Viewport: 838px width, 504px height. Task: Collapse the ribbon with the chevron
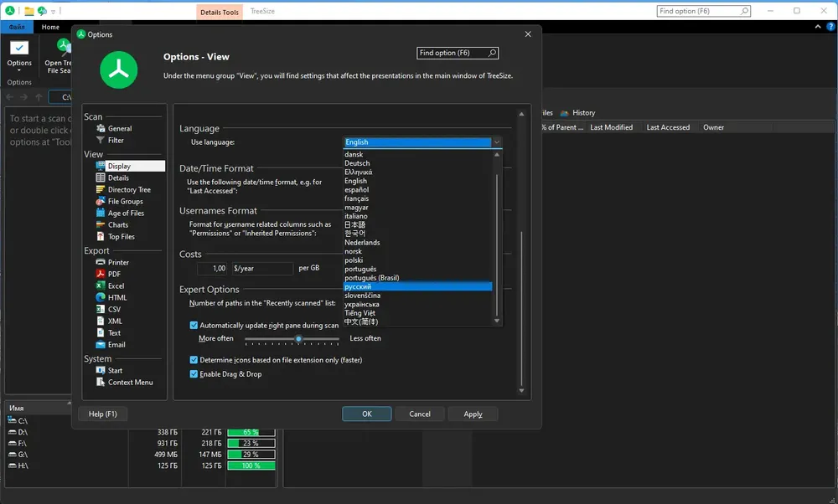tap(818, 27)
